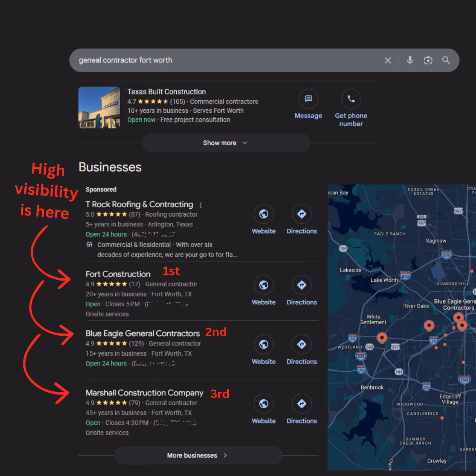The height and width of the screenshot is (476, 476).
Task: Visit the Fort Construction Website icon
Action: coord(264,285)
